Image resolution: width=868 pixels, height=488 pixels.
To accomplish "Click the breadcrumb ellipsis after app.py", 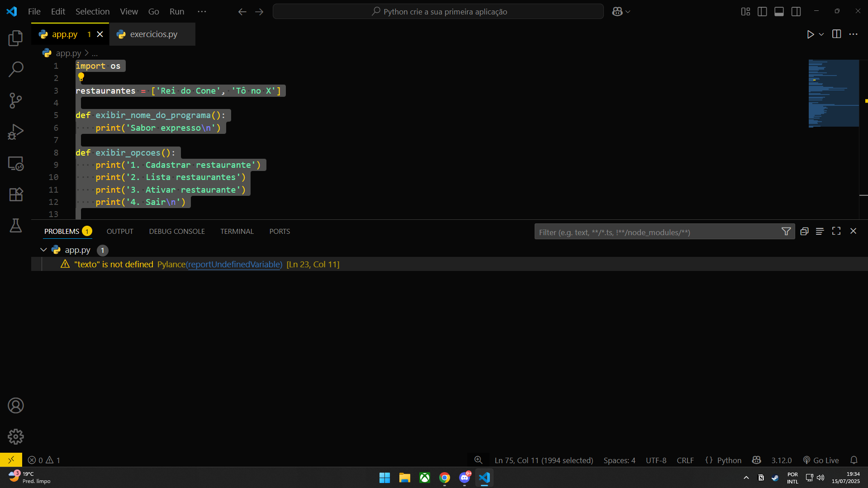I will click(95, 53).
